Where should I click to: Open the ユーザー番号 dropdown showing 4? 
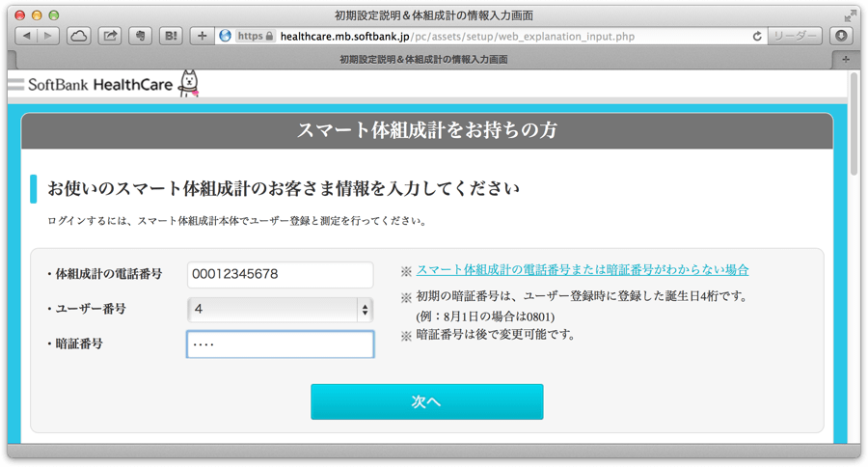pyautogui.click(x=280, y=310)
